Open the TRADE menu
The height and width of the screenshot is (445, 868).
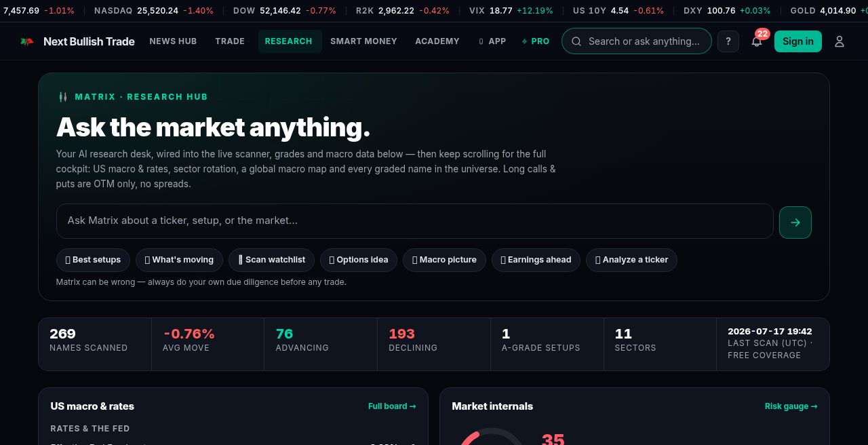[x=230, y=41]
